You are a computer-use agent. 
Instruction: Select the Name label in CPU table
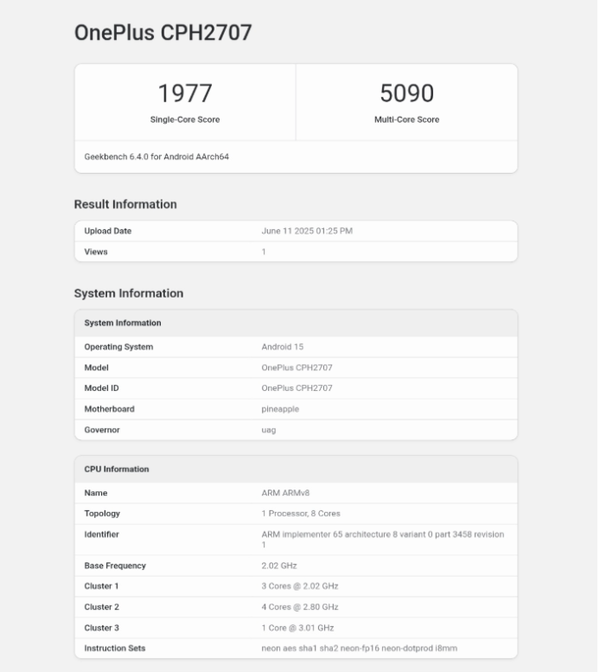tap(96, 493)
